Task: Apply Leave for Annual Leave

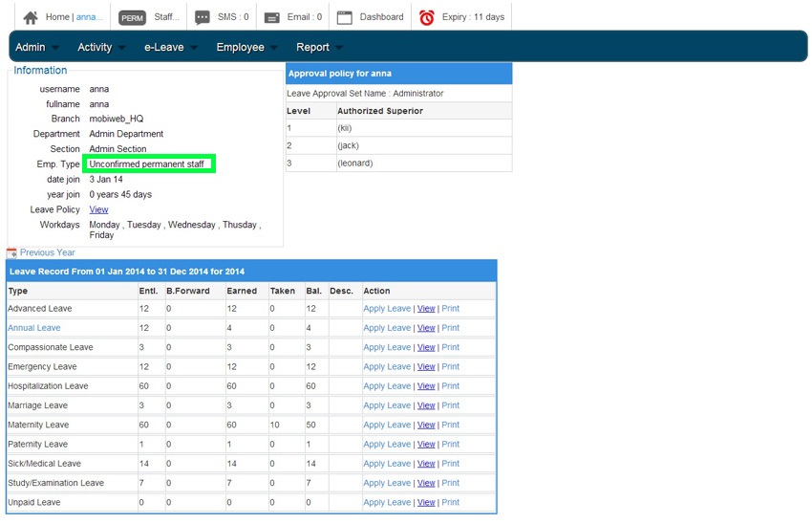Action: click(387, 328)
